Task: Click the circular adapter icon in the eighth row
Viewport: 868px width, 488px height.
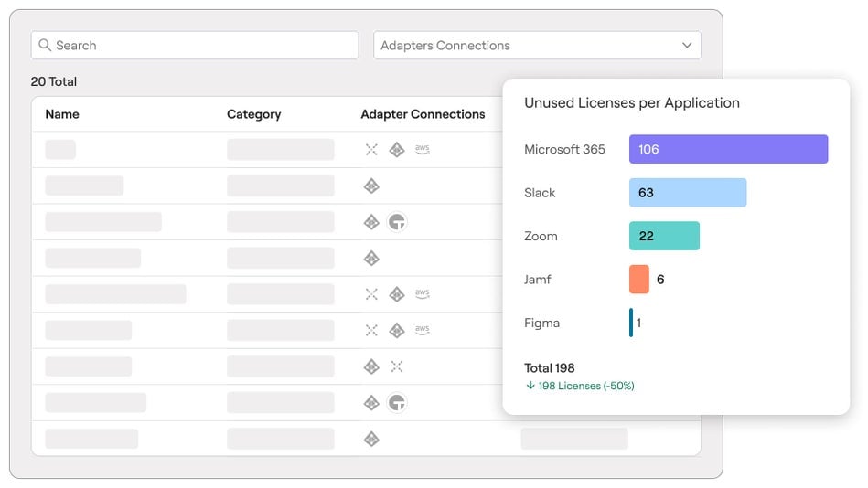Action: pos(396,402)
